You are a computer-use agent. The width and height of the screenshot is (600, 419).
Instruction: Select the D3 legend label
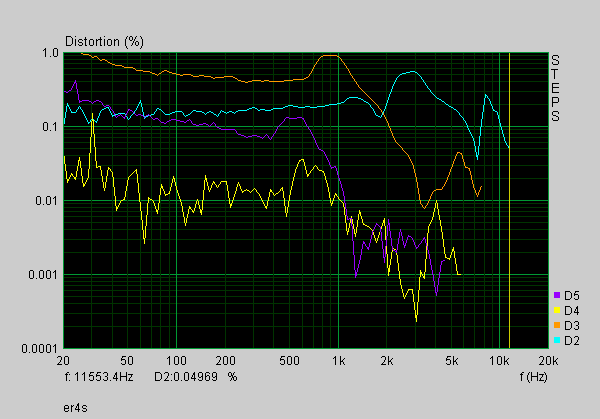point(572,326)
